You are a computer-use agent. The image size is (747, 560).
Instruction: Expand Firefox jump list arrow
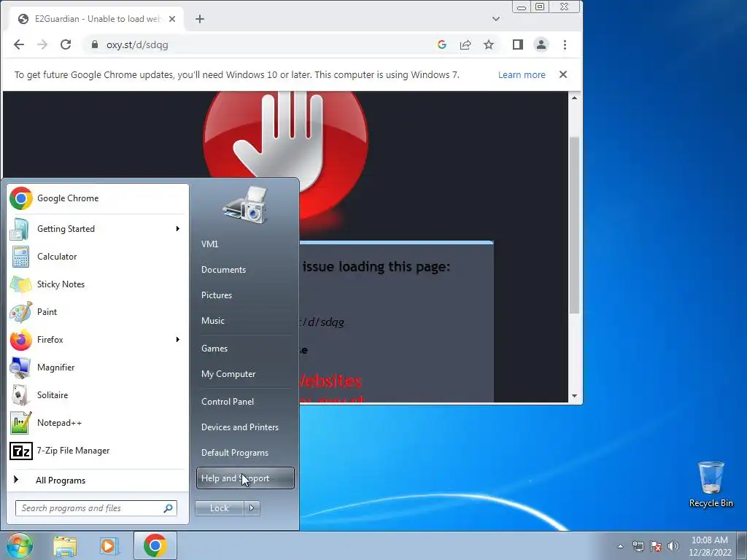click(x=178, y=340)
